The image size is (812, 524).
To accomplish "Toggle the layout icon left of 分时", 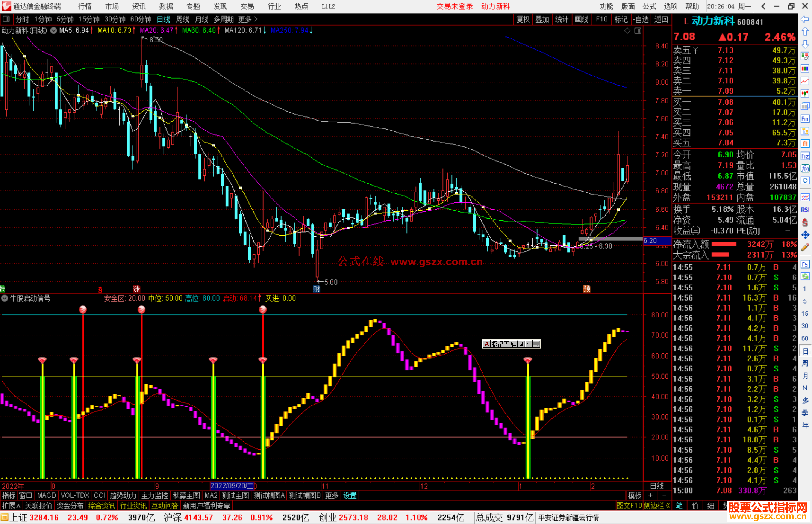I will click(6, 19).
